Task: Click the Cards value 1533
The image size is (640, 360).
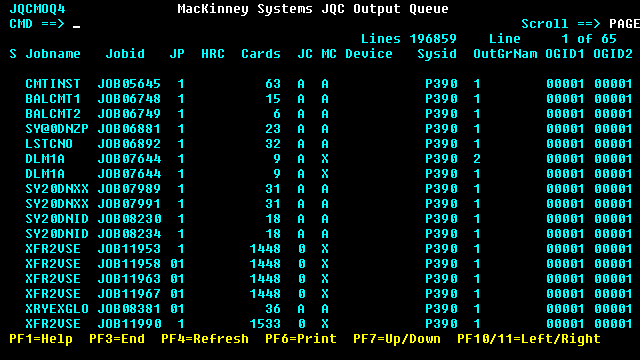Action: tap(265, 324)
